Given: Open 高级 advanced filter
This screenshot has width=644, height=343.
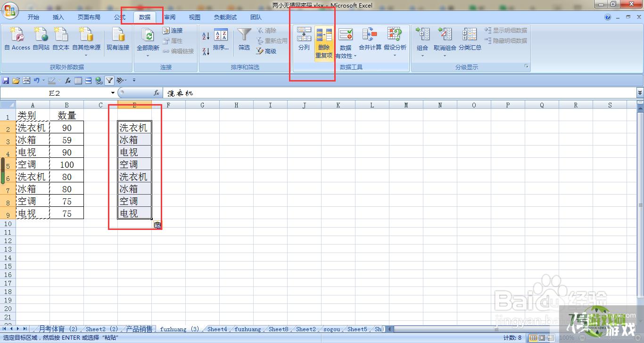Looking at the screenshot, I should [266, 51].
